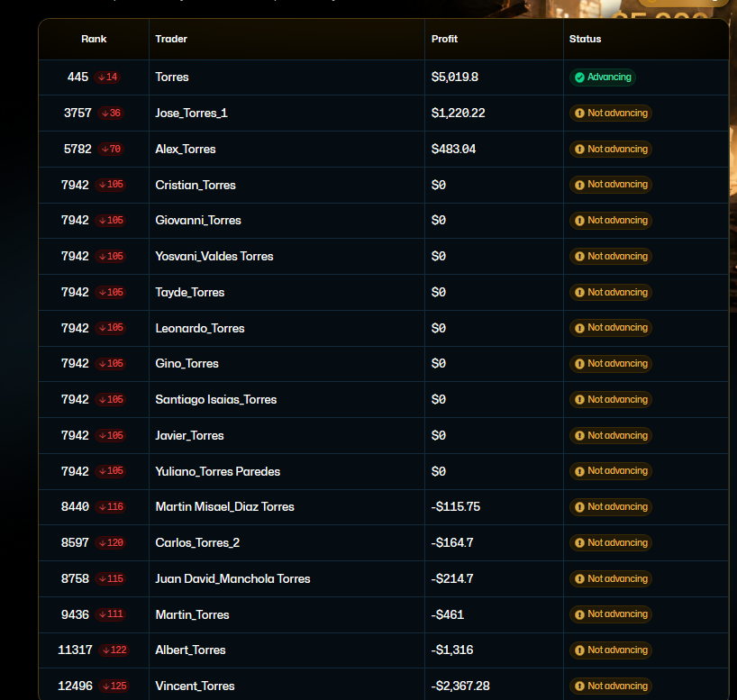Click the Not advancing badge for Tayde_Torres
Screen dimensions: 737x700
[x=611, y=292]
